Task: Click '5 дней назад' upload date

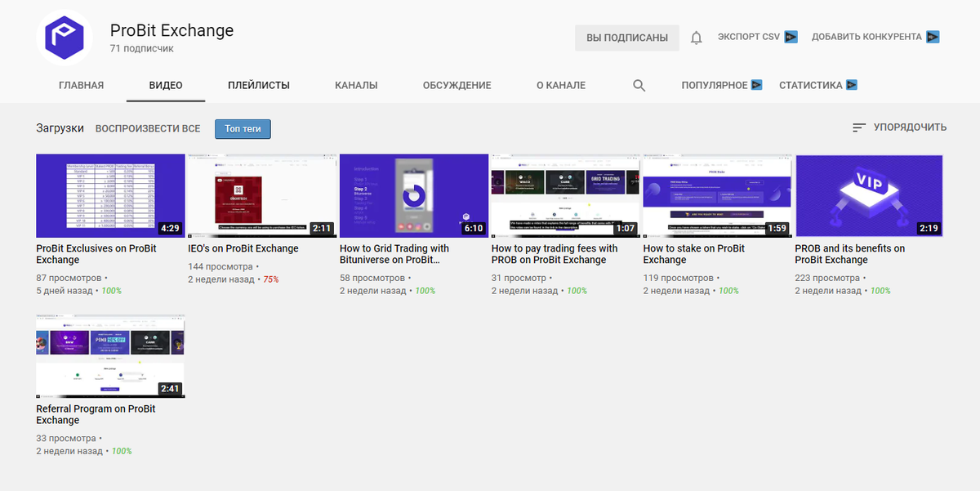Action: coord(65,291)
